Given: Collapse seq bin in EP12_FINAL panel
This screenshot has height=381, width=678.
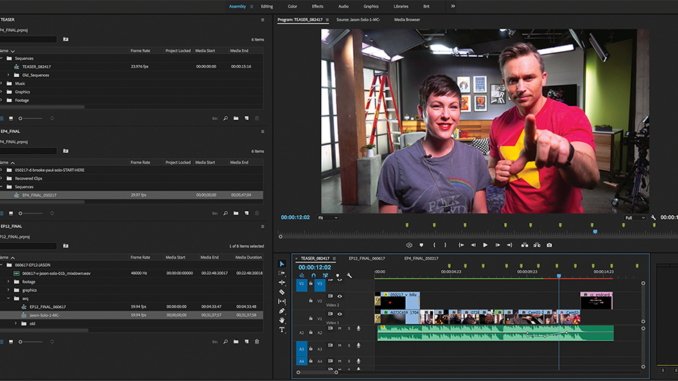Looking at the screenshot, I should coord(8,298).
